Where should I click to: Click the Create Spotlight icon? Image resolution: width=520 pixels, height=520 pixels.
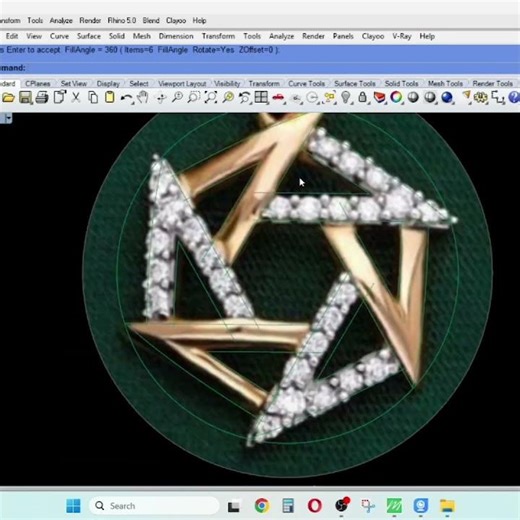(x=466, y=97)
